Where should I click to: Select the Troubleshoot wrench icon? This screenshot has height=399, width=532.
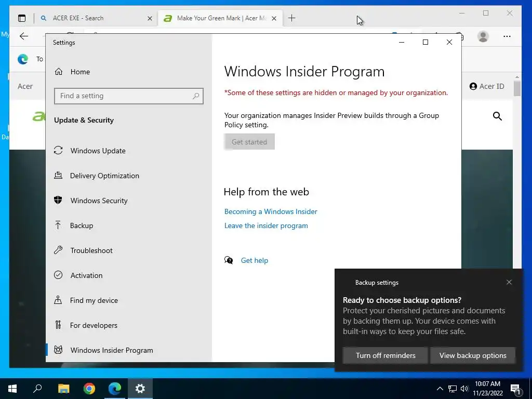(58, 250)
